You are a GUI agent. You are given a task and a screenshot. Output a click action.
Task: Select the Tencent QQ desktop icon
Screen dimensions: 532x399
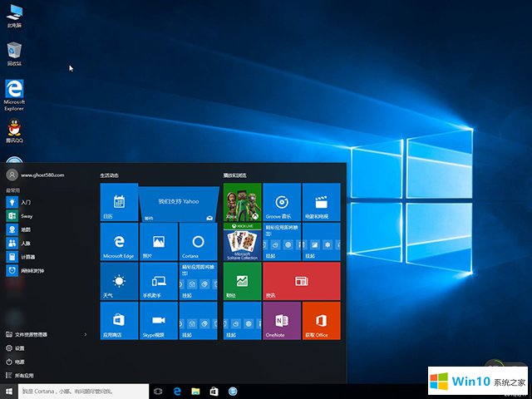pos(14,131)
